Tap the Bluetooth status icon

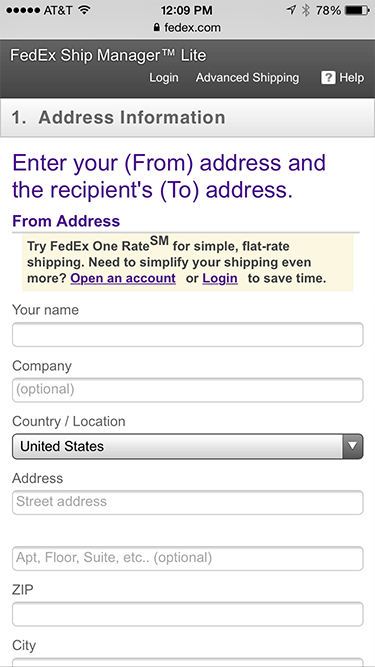click(306, 10)
